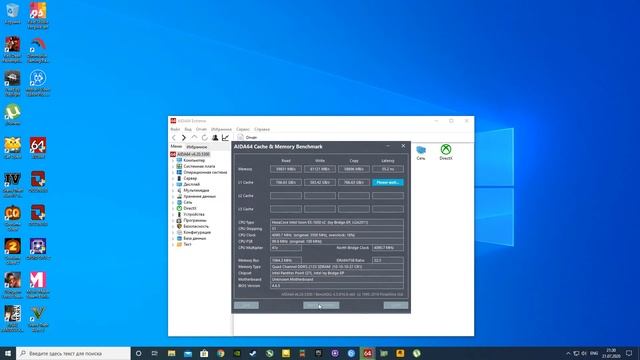Click the forward arrow in AIDA64 toolbar
The height and width of the screenshot is (360, 640).
184,138
